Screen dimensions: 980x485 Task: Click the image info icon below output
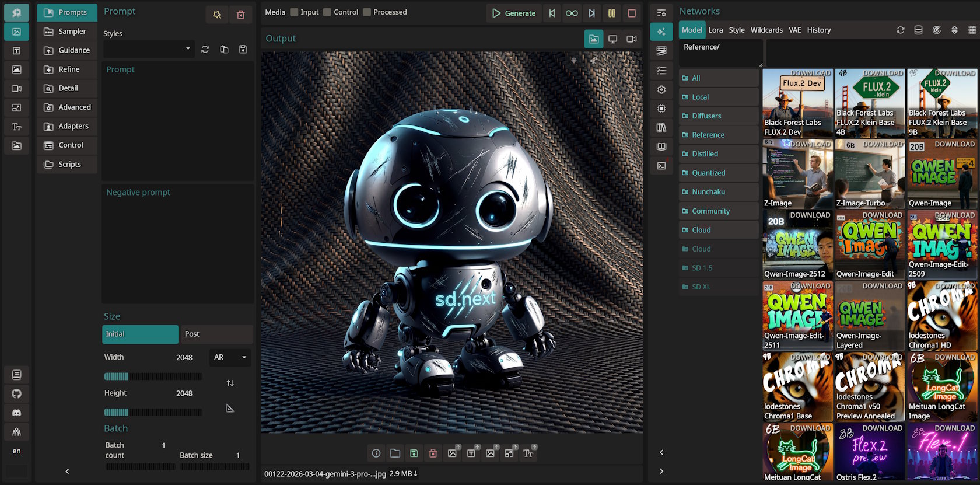point(376,453)
